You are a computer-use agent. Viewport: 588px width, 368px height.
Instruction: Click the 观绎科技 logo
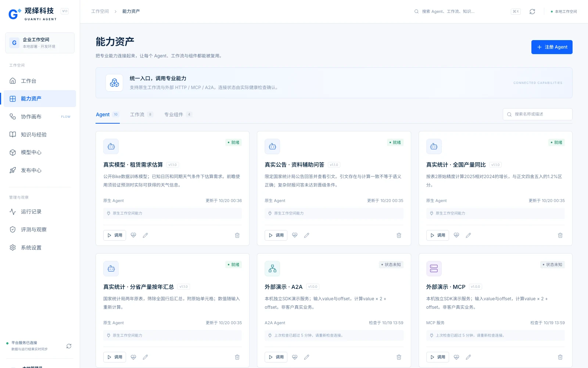(x=33, y=14)
